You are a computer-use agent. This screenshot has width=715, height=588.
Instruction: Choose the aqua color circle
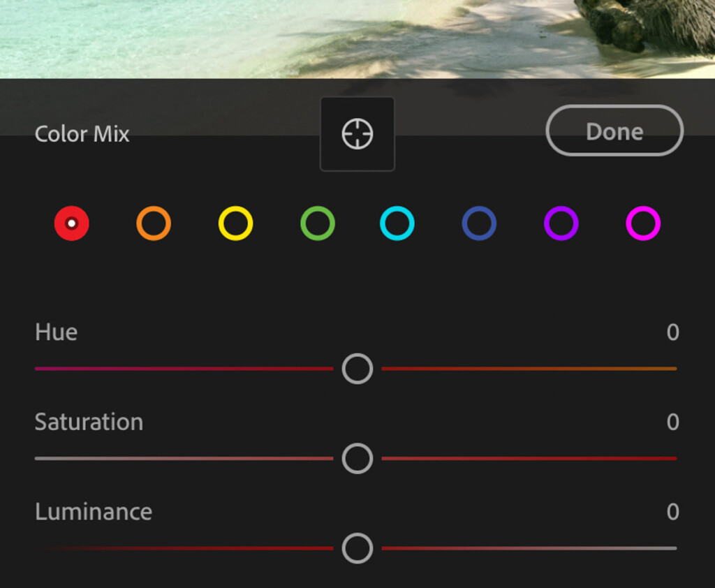(397, 223)
